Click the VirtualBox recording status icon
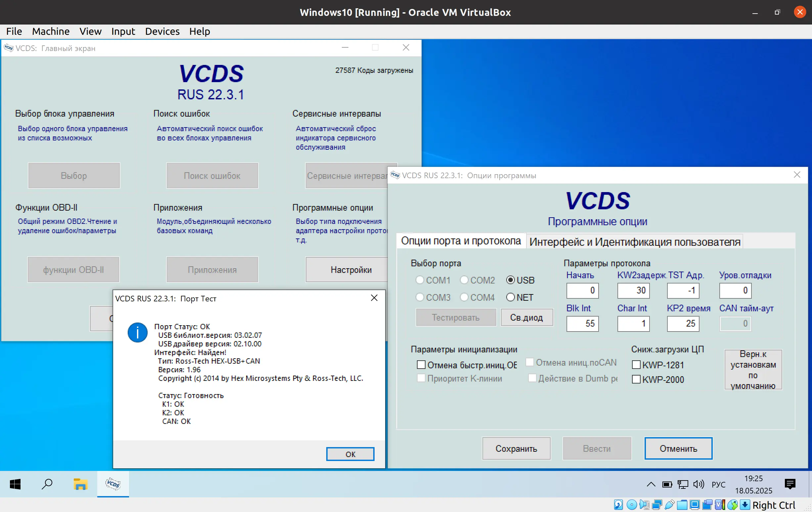This screenshot has height=512, width=812. click(707, 505)
